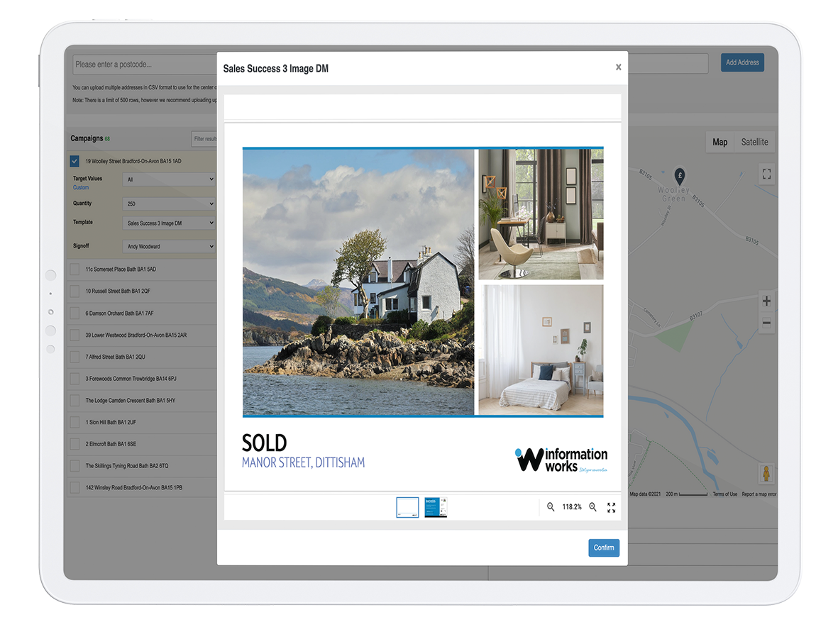This screenshot has height=644, width=816.
Task: Click the pound sign map marker
Action: (679, 176)
